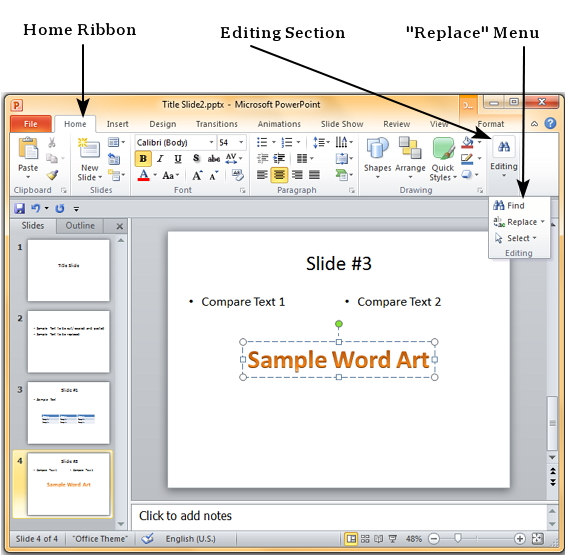Click the English (U.S.) language button
Viewport: 565px width, 556px height.
click(190, 539)
